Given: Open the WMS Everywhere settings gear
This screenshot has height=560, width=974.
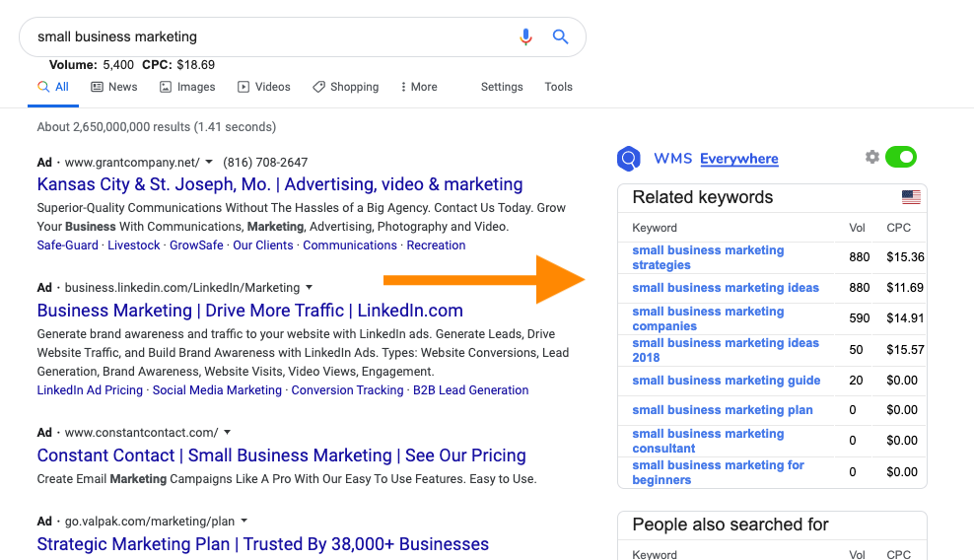Looking at the screenshot, I should coord(872,157).
